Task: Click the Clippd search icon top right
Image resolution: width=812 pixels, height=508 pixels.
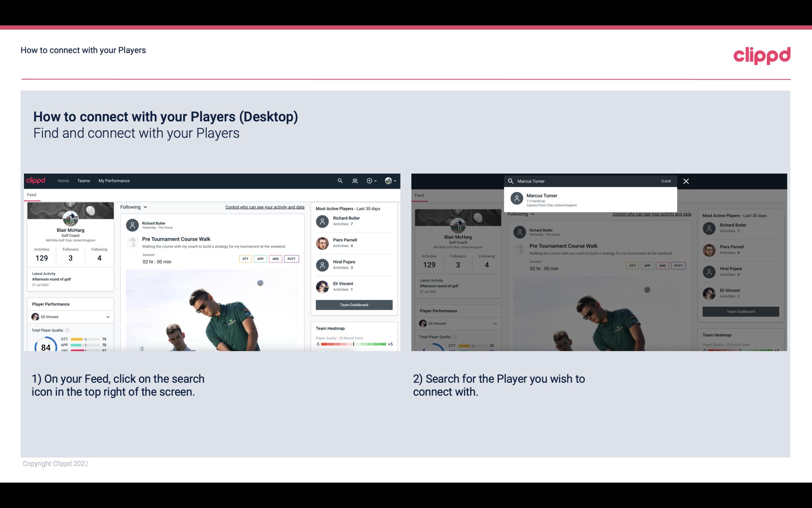Action: pyautogui.click(x=339, y=180)
